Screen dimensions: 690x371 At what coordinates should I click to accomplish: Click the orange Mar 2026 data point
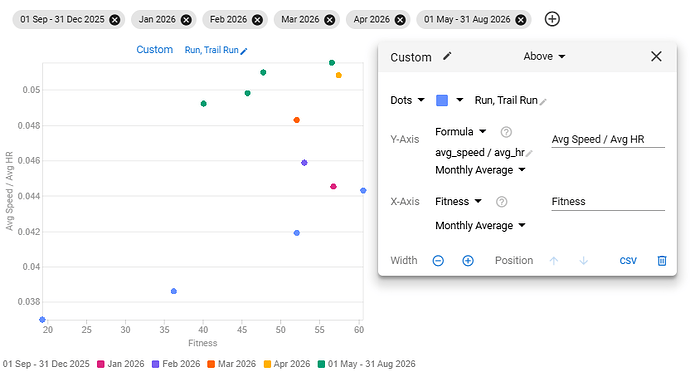point(297,120)
